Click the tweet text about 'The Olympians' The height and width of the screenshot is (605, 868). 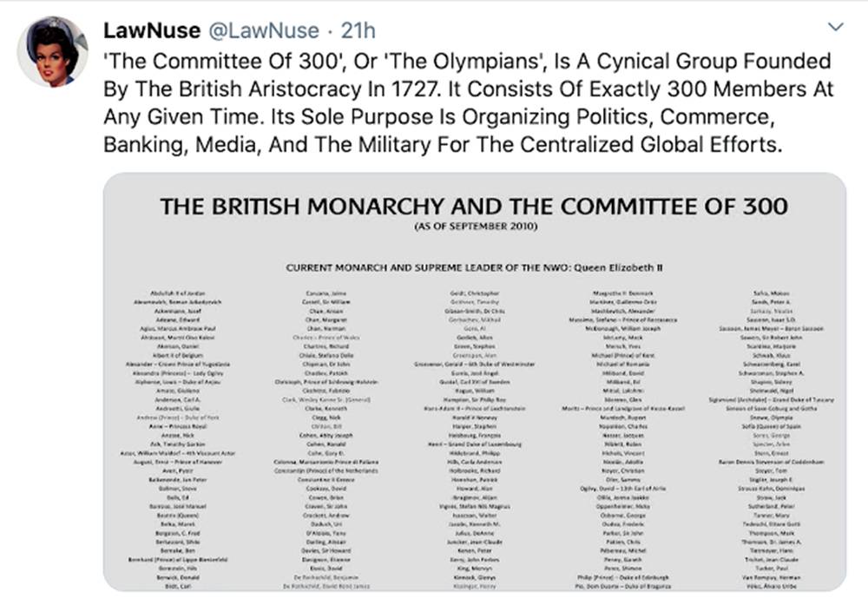[467, 103]
